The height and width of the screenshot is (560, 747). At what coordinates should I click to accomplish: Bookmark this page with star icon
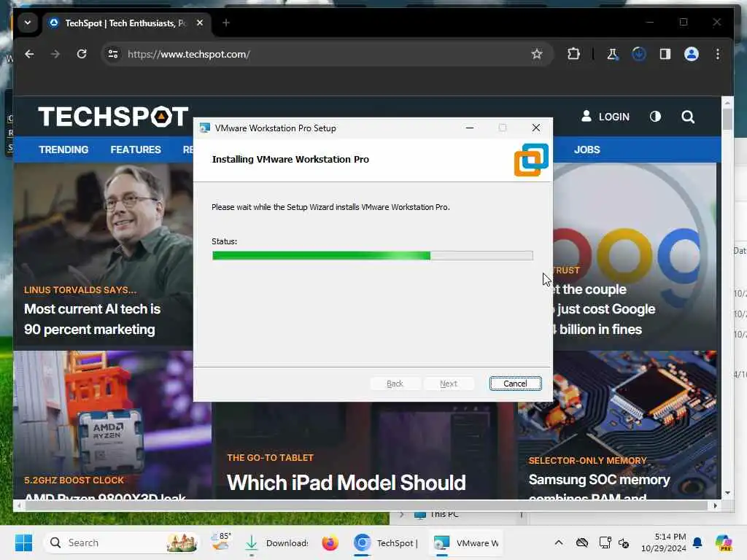pyautogui.click(x=537, y=54)
